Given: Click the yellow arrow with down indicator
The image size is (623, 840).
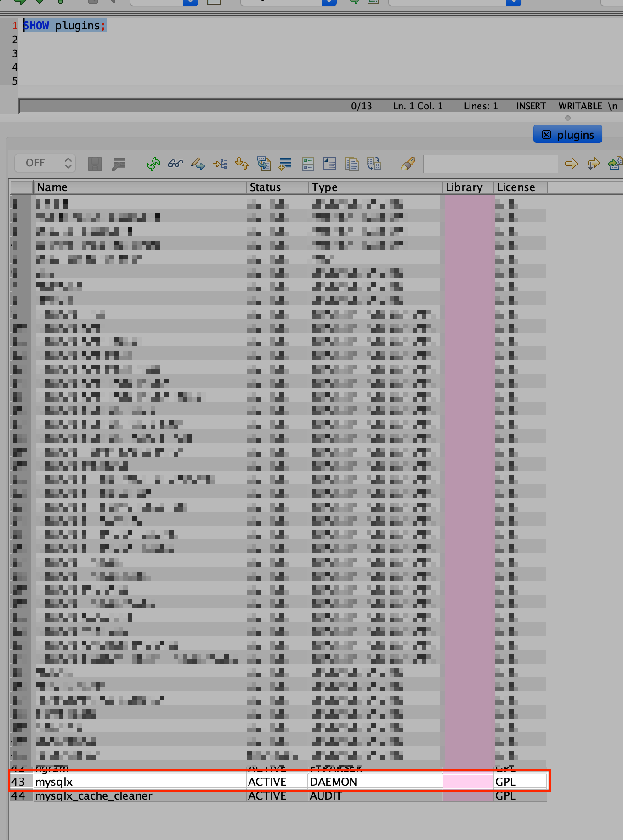Looking at the screenshot, I should coord(594,164).
